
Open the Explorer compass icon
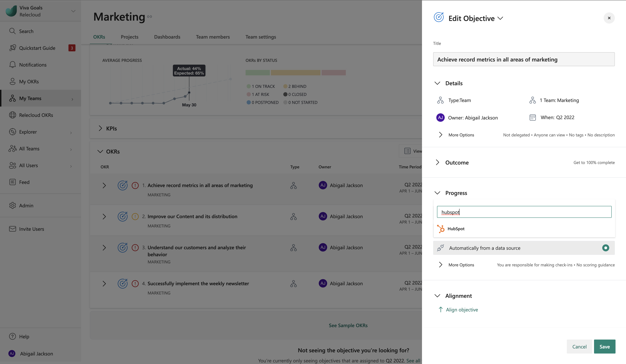coord(12,132)
